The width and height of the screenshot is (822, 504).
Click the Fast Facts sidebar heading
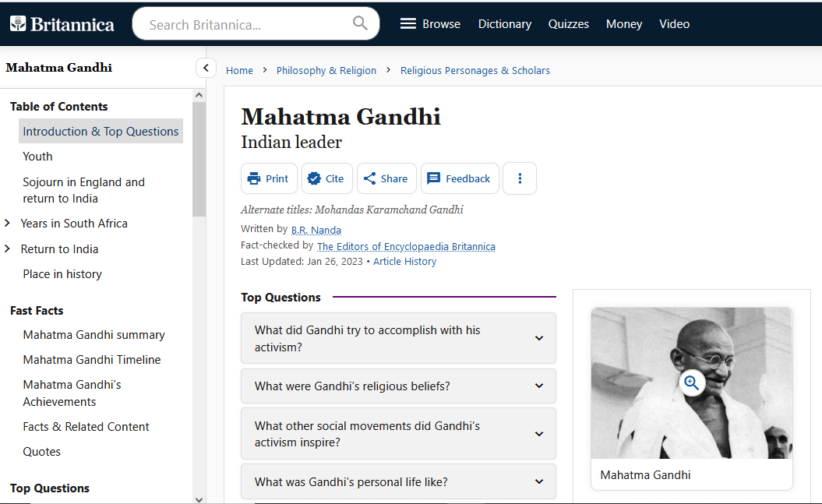pos(37,311)
